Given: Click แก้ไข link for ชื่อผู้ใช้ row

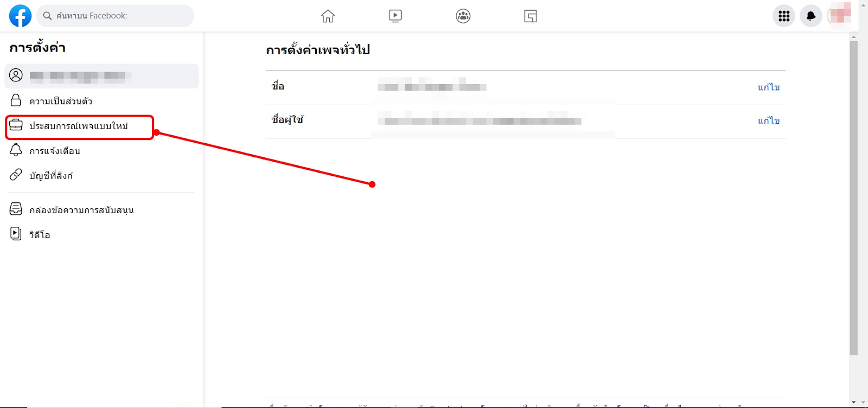Looking at the screenshot, I should point(769,121).
